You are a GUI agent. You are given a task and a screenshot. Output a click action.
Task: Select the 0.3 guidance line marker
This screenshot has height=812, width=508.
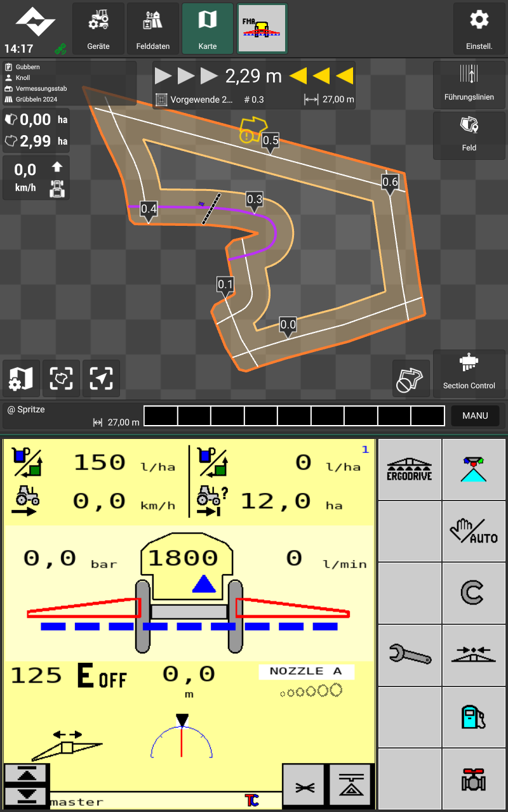pyautogui.click(x=254, y=200)
